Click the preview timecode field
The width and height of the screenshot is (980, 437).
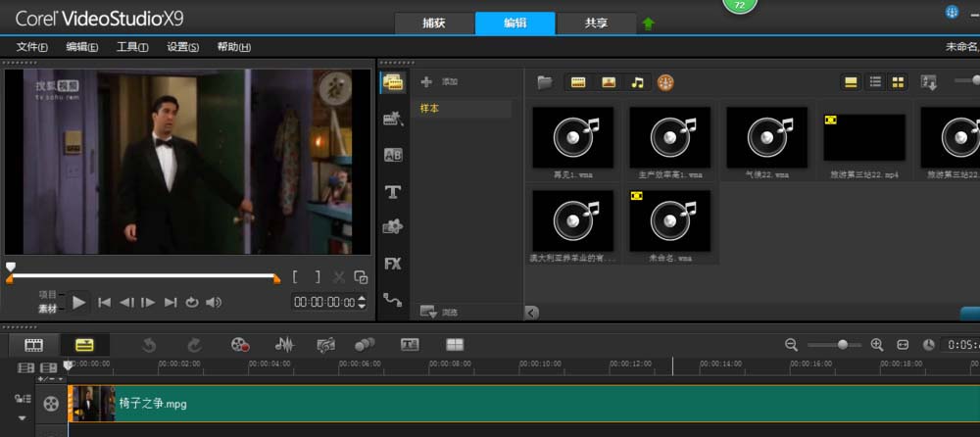coord(324,303)
